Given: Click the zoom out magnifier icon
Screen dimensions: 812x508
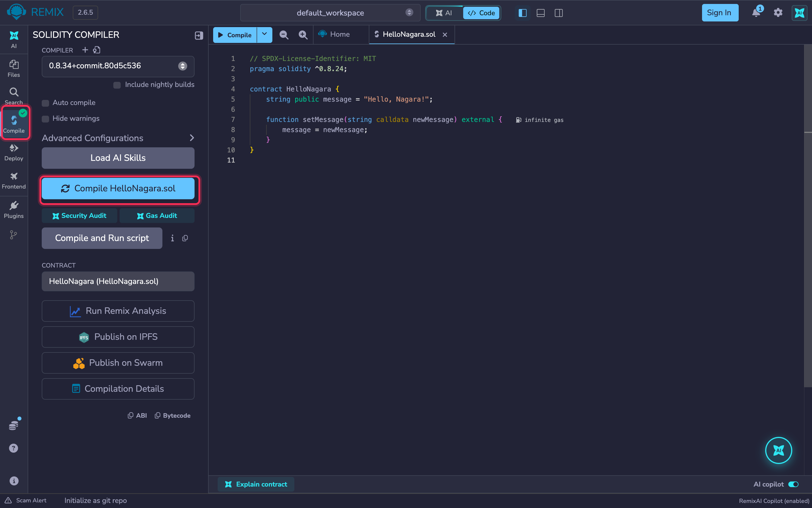Looking at the screenshot, I should [x=284, y=35].
